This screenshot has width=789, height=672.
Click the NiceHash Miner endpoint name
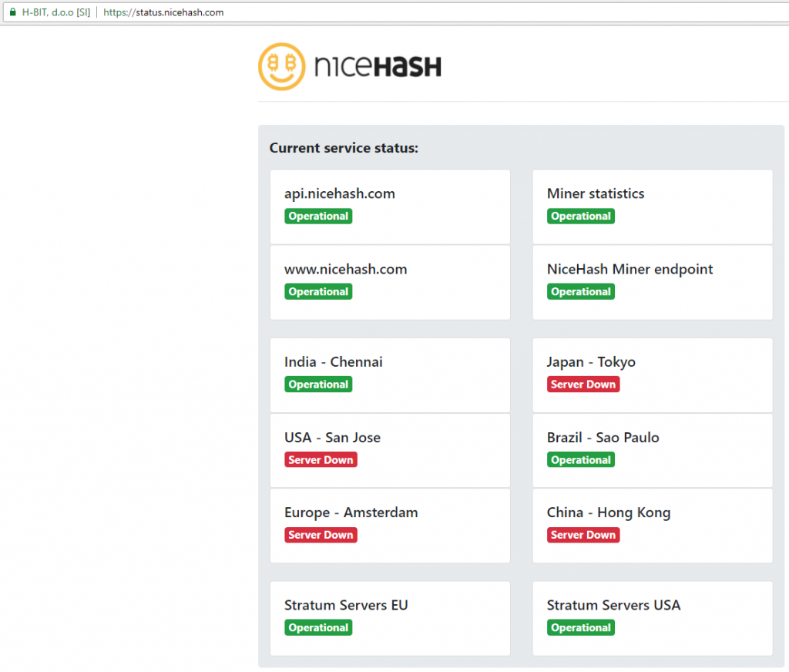tap(630, 269)
